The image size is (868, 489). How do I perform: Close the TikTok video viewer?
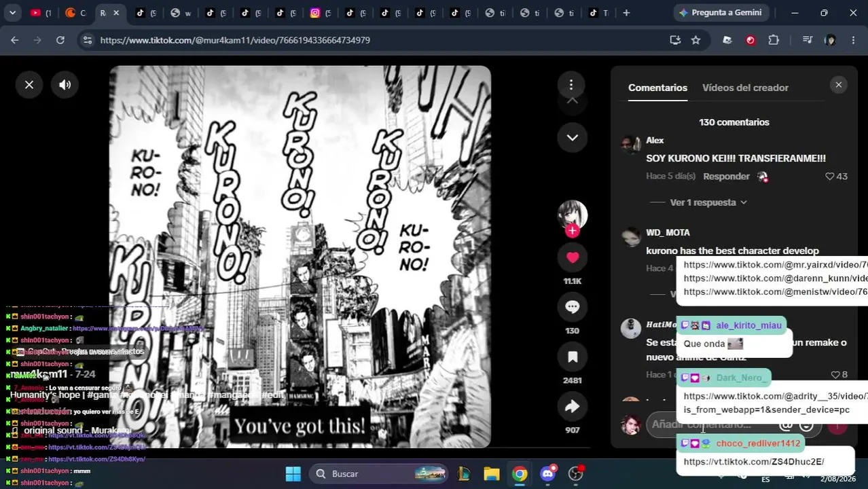pos(29,85)
